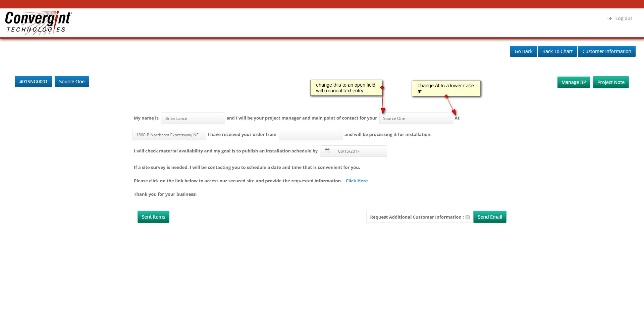The image size is (644, 319).
Task: Click the 'Thank you for your business!' text
Action: [165, 194]
